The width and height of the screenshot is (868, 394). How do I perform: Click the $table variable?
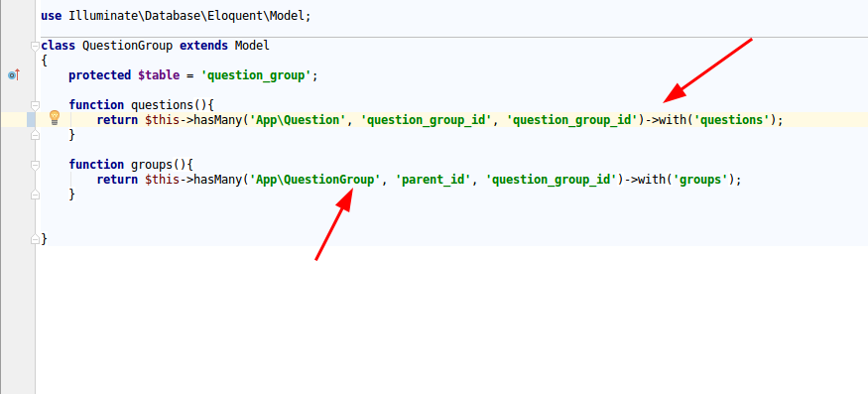[x=159, y=75]
